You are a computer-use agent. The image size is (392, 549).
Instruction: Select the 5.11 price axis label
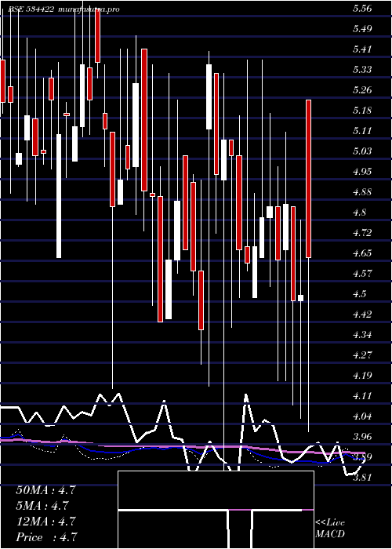click(x=362, y=131)
